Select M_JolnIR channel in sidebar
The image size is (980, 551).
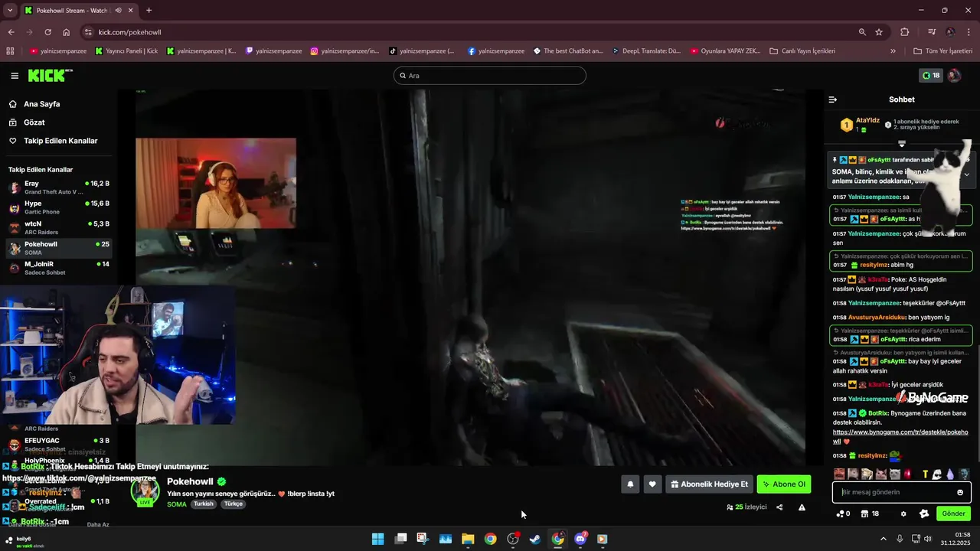(x=59, y=268)
